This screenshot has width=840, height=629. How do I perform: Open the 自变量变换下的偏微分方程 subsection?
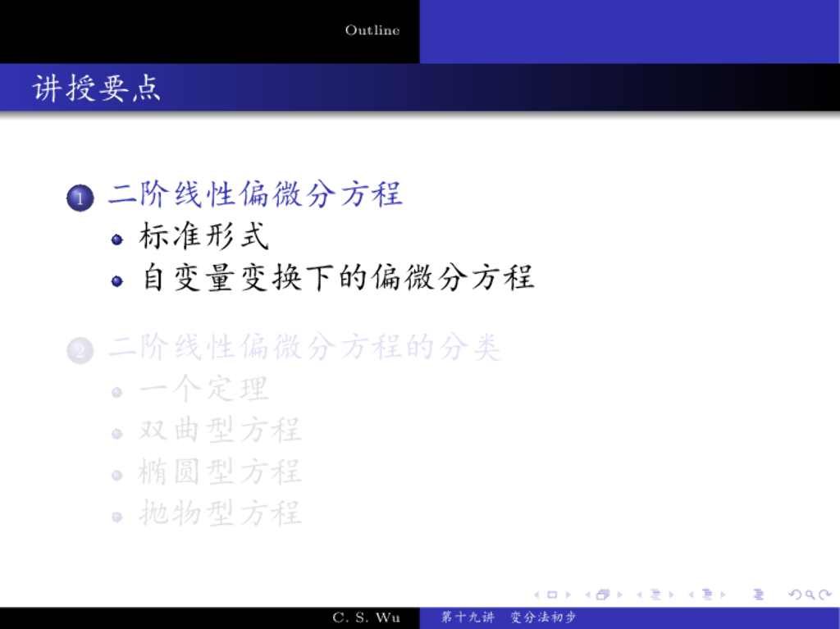(x=337, y=278)
